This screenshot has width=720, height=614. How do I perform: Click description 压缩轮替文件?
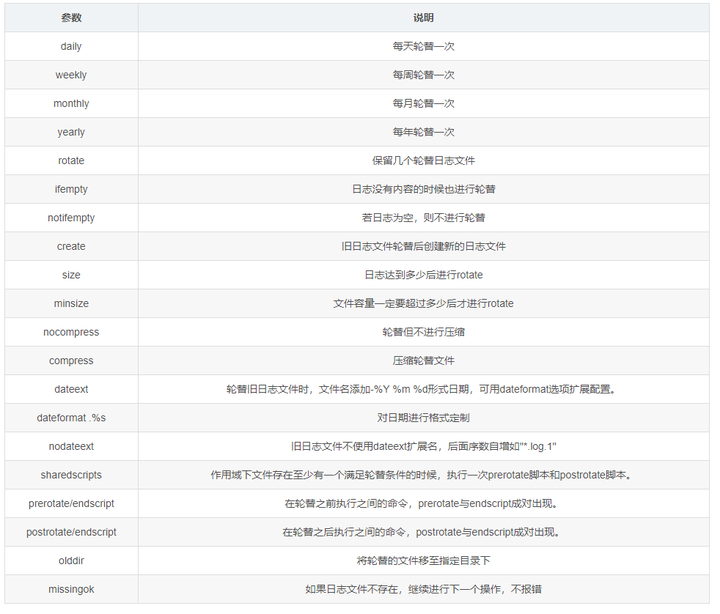[423, 361]
